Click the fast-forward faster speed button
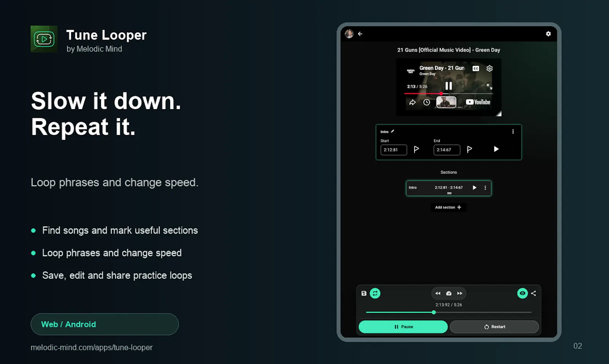The height and width of the screenshot is (364, 609). pyautogui.click(x=460, y=293)
